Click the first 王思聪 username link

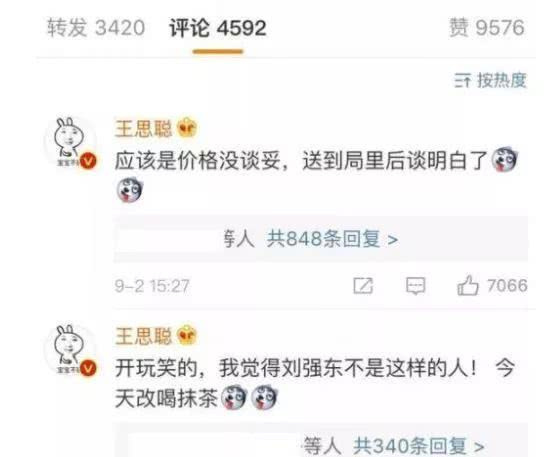(x=143, y=128)
